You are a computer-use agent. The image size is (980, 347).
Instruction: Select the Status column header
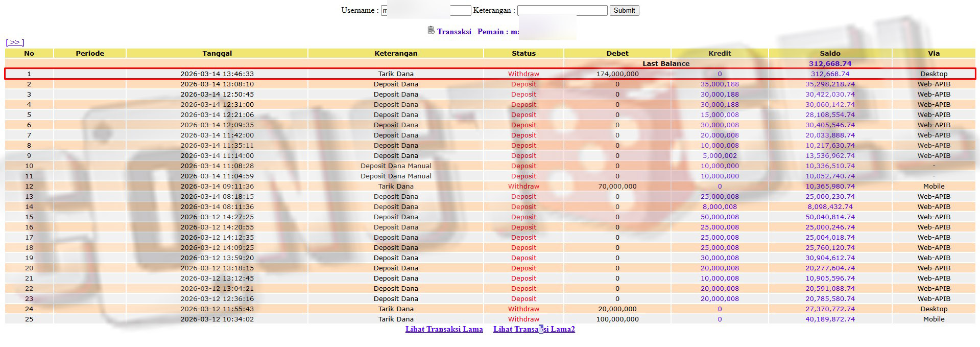(523, 53)
